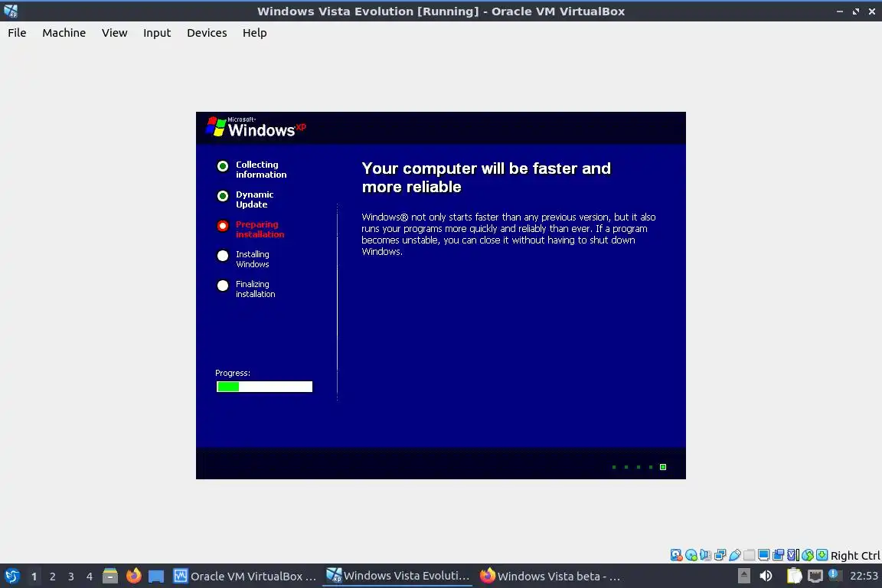Click the highlighted green slide indicator square
This screenshot has width=882, height=588.
(x=663, y=467)
